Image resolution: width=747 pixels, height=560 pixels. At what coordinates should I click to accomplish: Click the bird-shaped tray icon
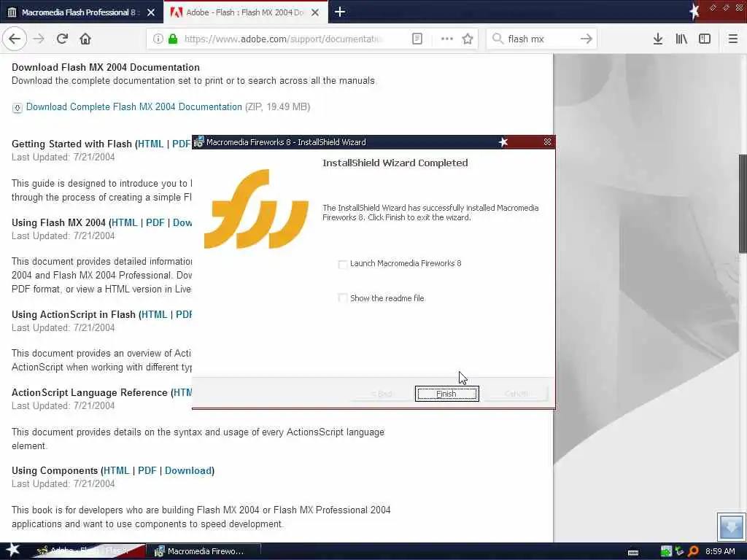[679, 551]
